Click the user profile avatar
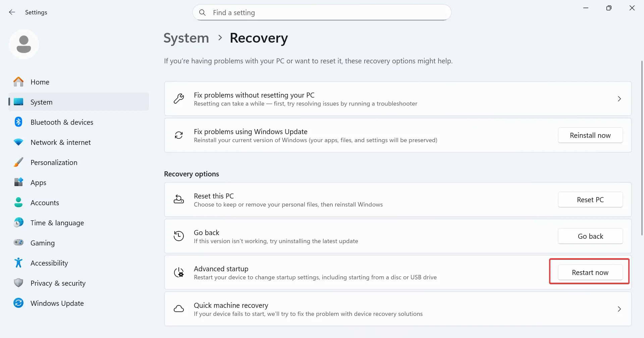The image size is (644, 338). click(x=23, y=44)
